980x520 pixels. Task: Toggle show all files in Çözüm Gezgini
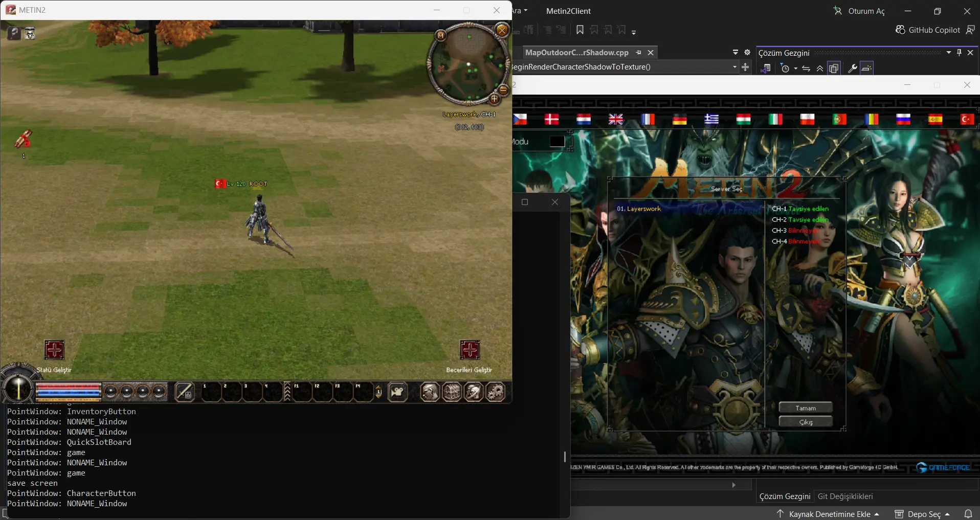click(834, 69)
